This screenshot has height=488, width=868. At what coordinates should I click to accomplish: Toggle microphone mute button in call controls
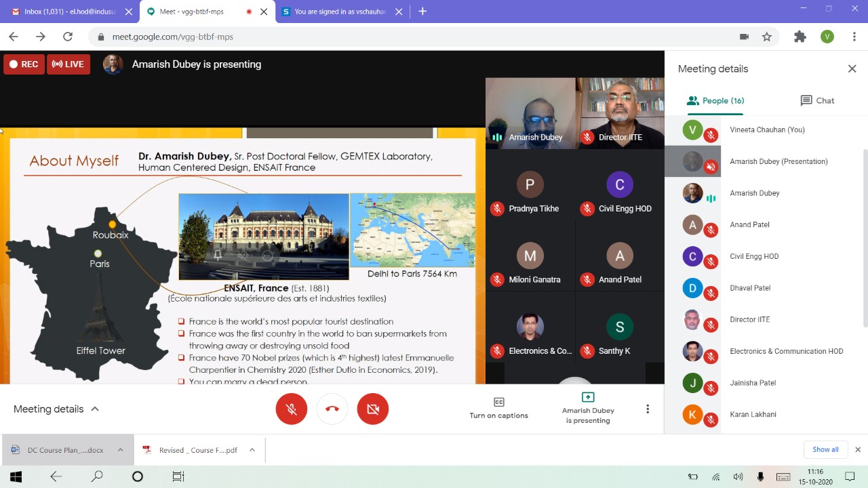pos(291,409)
